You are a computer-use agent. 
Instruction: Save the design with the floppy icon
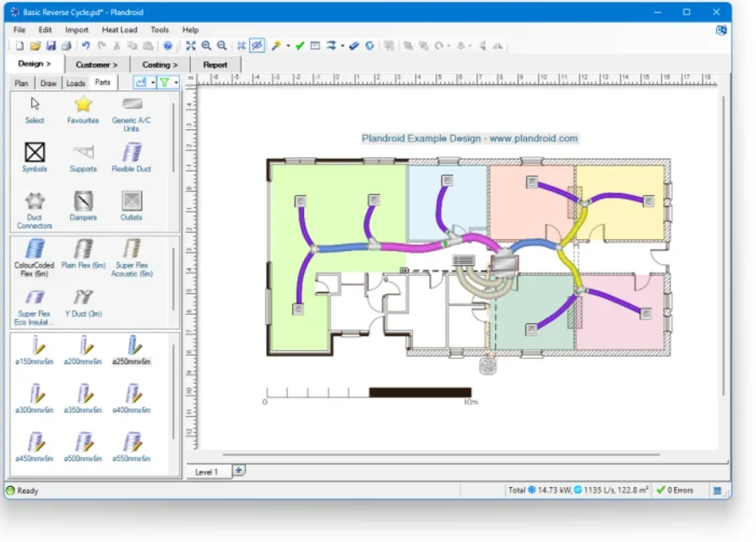click(x=51, y=46)
